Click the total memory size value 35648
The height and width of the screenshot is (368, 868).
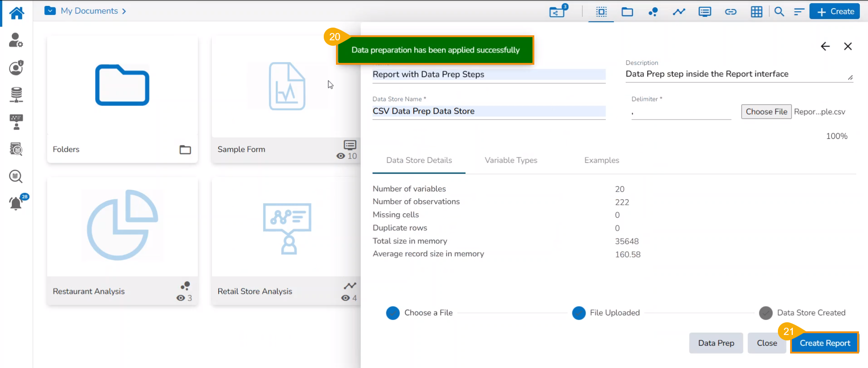coord(627,241)
